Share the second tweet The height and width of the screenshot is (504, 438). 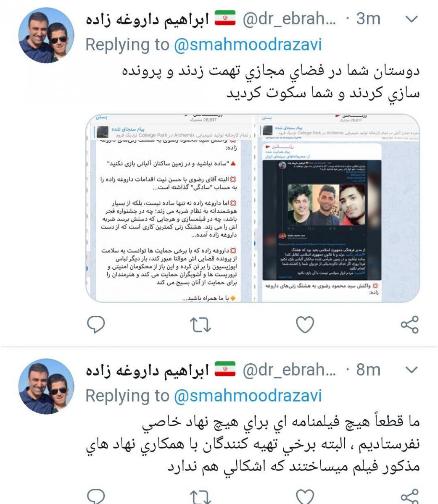tap(409, 496)
